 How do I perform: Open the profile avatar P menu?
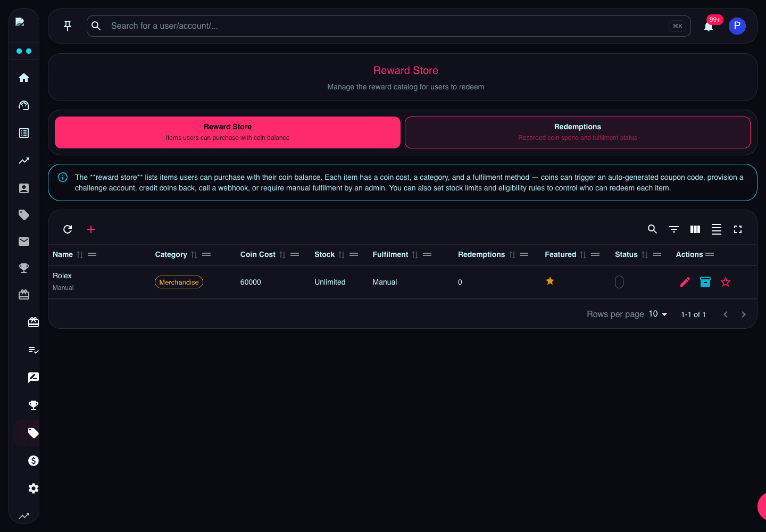(x=737, y=26)
